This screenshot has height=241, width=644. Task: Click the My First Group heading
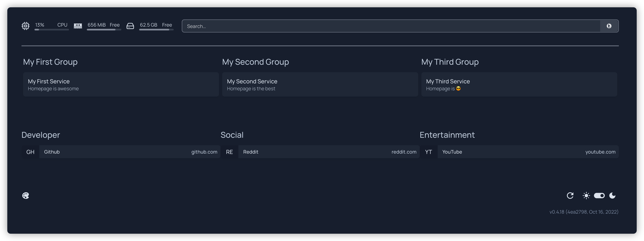pyautogui.click(x=50, y=62)
